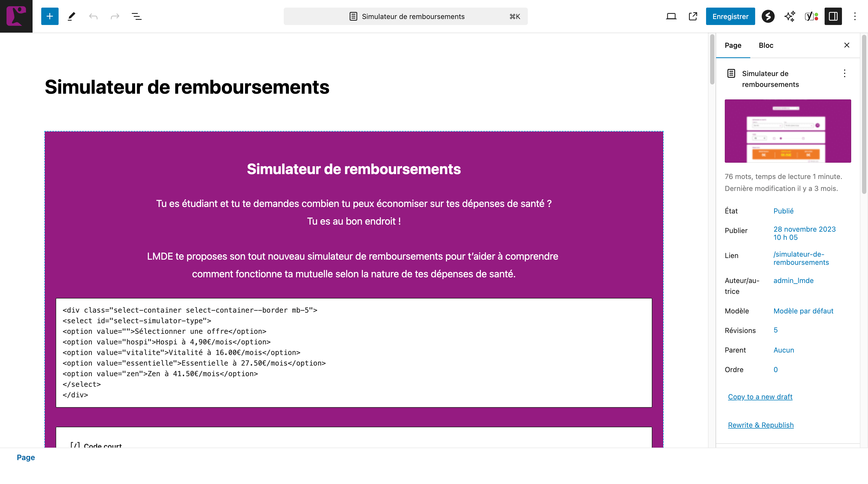Screen dimensions: 868x484
Task: Open the Yoast SEO analysis icon
Action: click(811, 16)
